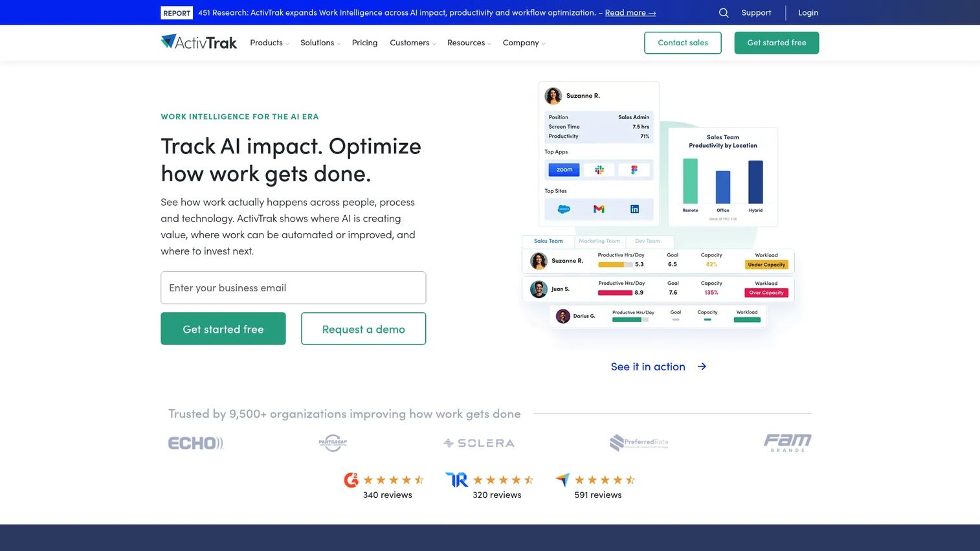
Task: Select the Salesforce site icon
Action: pyautogui.click(x=564, y=209)
